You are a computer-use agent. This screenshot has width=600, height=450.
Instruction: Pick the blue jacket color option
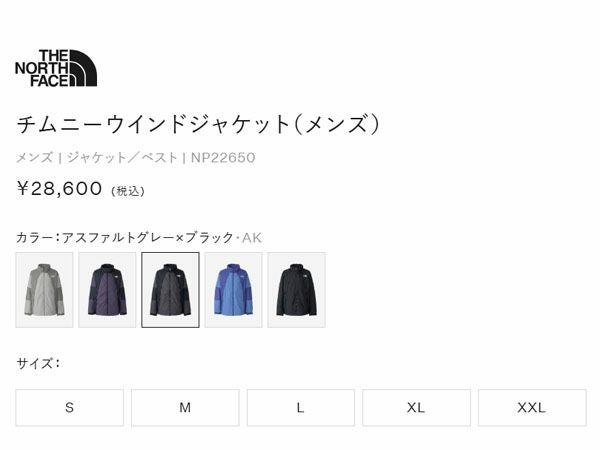tap(233, 290)
